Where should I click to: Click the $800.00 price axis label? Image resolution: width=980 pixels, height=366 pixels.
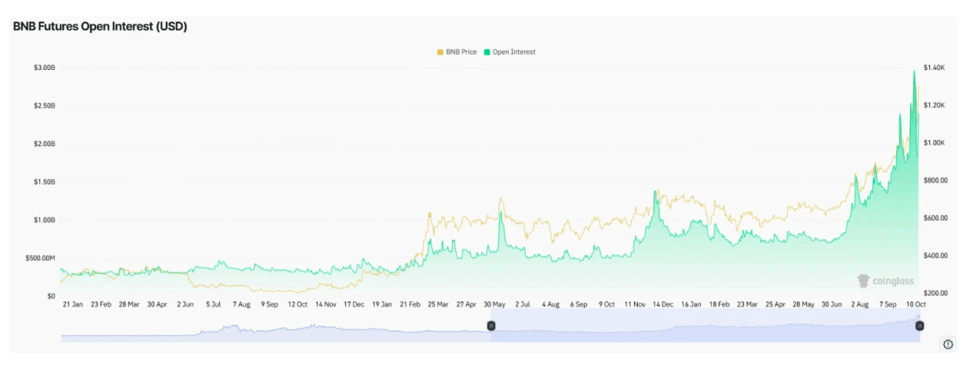coord(936,181)
